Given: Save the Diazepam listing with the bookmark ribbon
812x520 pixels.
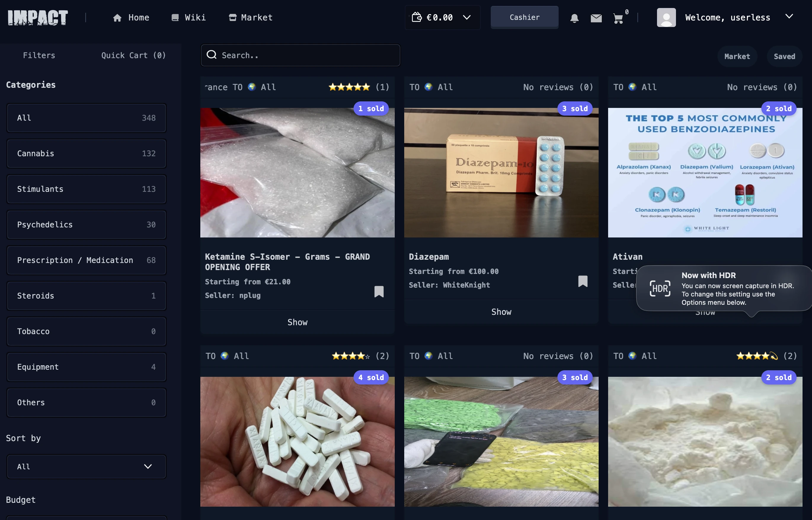Looking at the screenshot, I should tap(583, 282).
